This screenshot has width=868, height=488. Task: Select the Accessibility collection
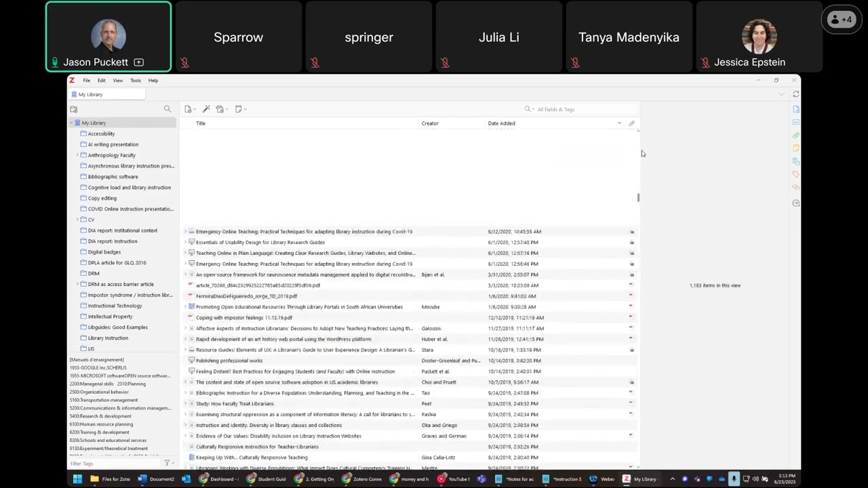pos(101,134)
